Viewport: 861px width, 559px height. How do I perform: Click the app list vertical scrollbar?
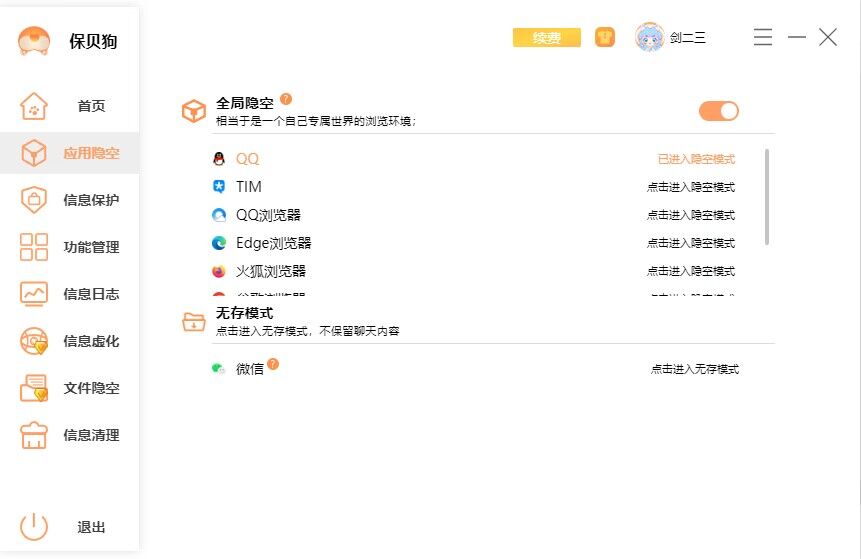[x=767, y=196]
